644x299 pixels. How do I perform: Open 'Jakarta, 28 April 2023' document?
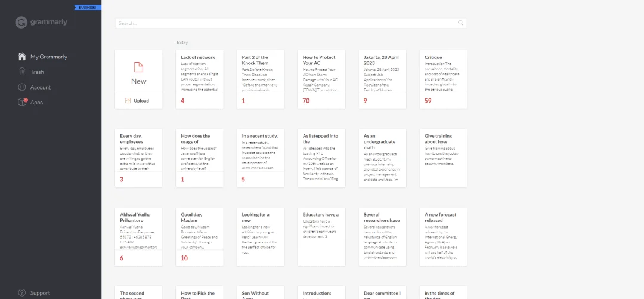(x=382, y=79)
